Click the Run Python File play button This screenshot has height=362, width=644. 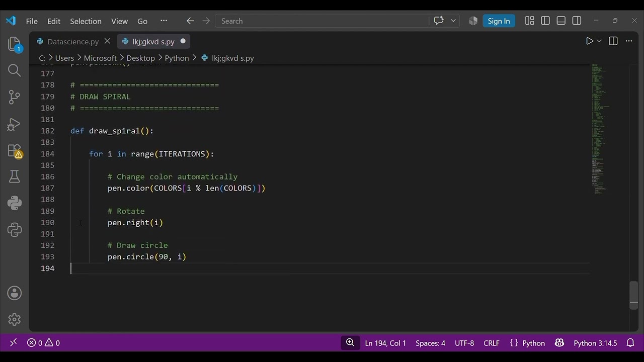click(590, 41)
